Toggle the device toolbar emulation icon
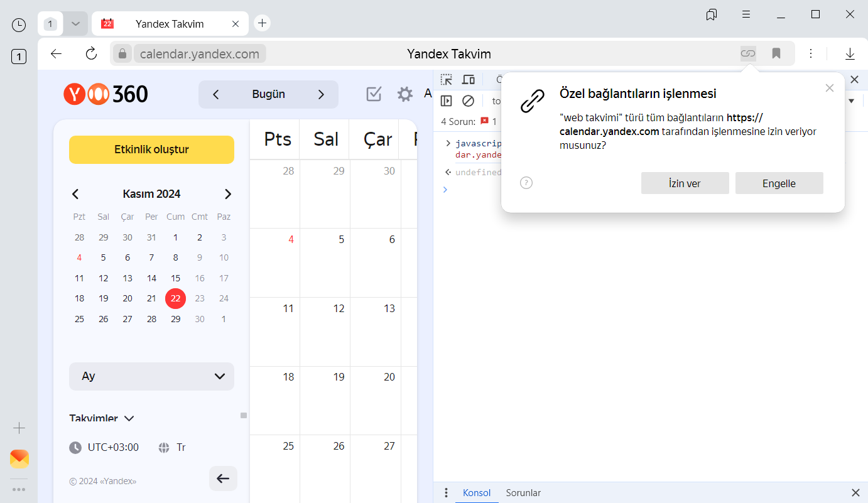868x503 pixels. click(x=468, y=80)
